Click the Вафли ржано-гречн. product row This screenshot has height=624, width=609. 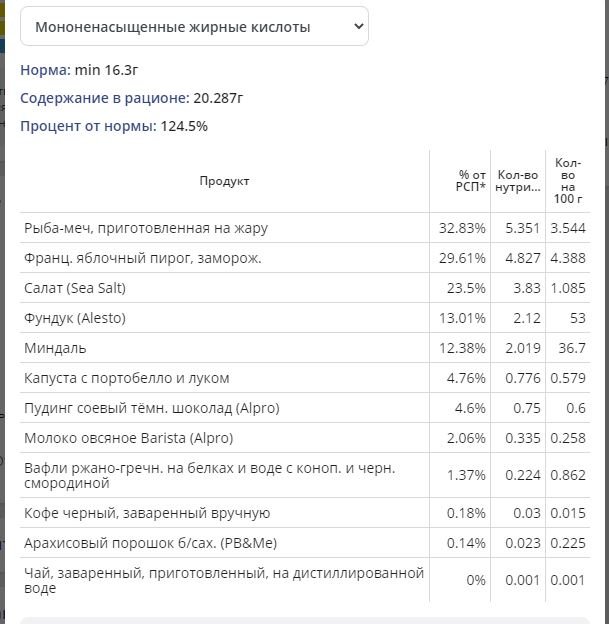[305, 475]
